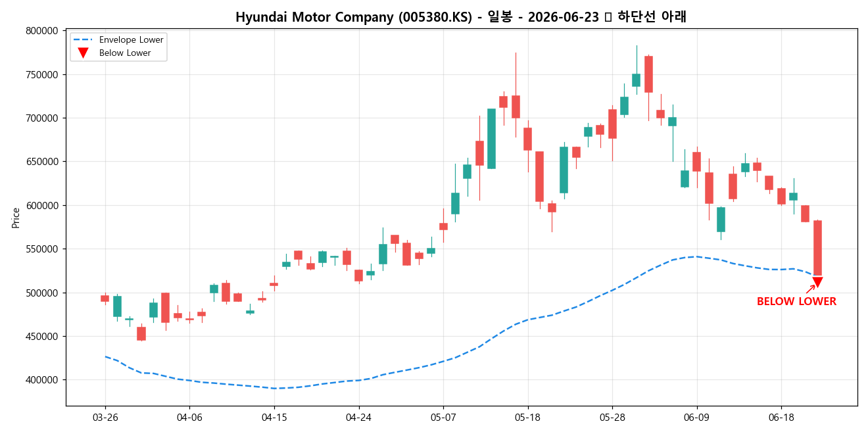
Task: Click the red triangle in the legend
Action: [x=83, y=53]
